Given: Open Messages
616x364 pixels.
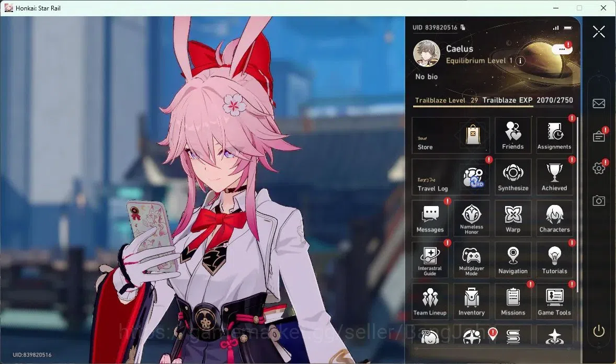Looking at the screenshot, I should pos(430,219).
